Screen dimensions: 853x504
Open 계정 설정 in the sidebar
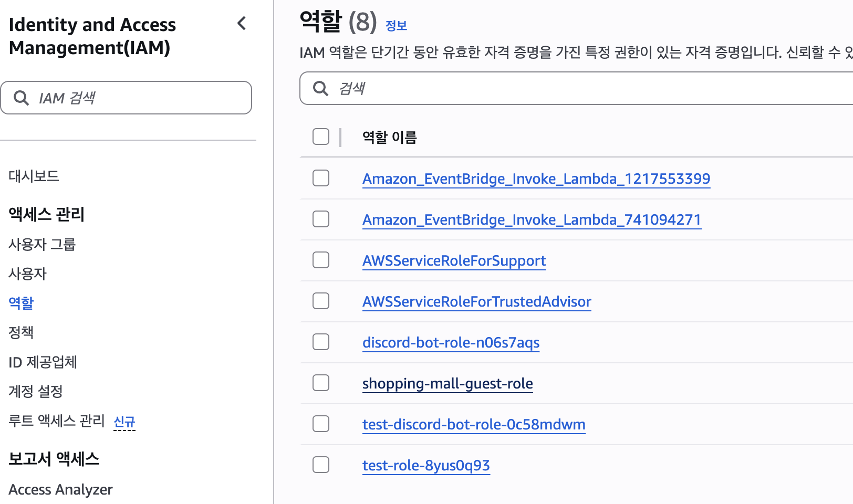36,391
